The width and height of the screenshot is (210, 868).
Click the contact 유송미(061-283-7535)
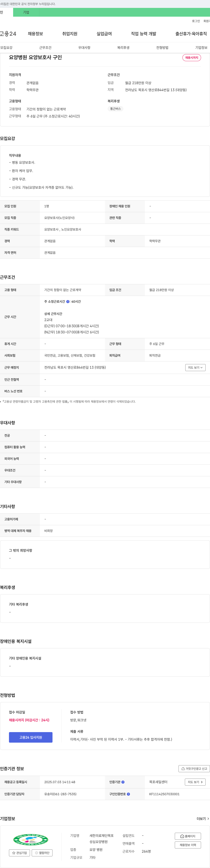coord(60,794)
